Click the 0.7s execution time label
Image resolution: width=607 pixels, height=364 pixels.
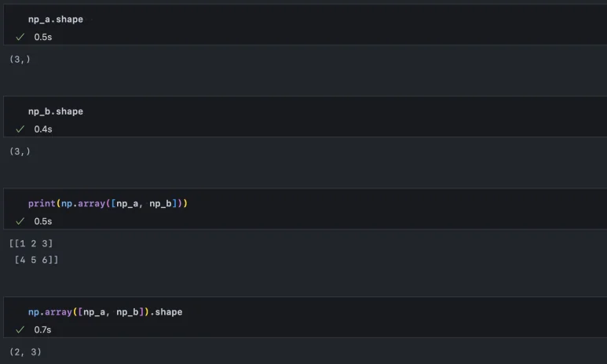[x=42, y=329]
